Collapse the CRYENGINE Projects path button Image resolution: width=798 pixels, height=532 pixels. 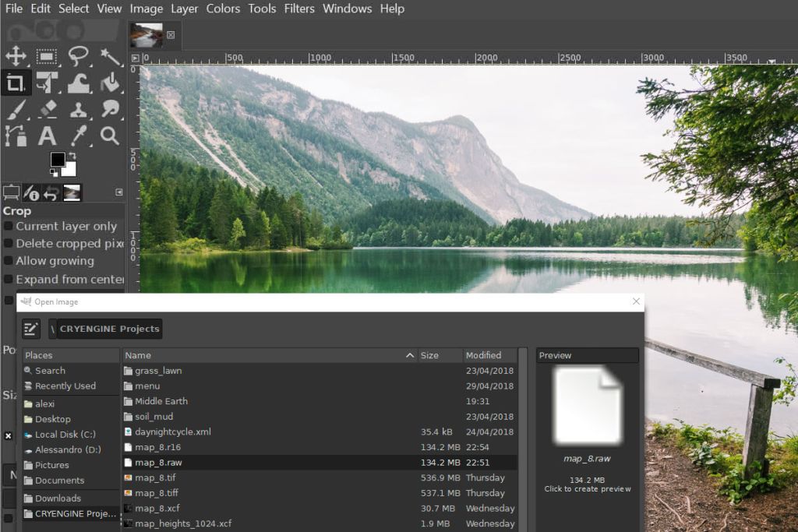(105, 329)
